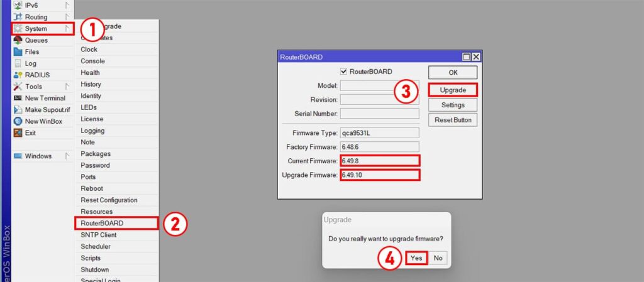The image size is (644, 282).
Task: Click OK in RouterBOARD dialog
Action: point(453,73)
